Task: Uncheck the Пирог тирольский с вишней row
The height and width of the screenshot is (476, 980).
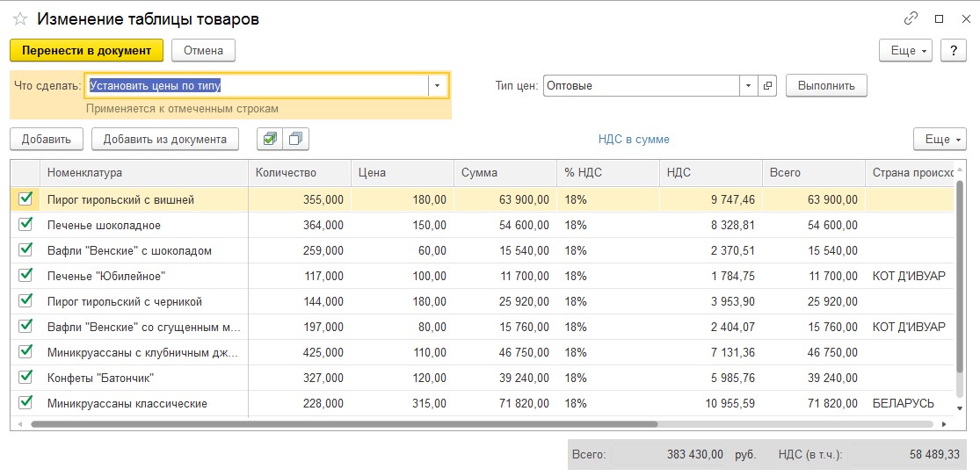Action: tap(25, 199)
